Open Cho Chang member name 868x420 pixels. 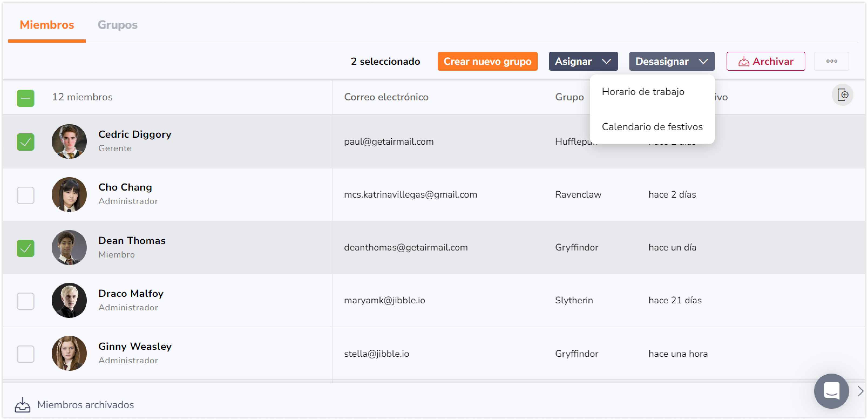point(125,187)
